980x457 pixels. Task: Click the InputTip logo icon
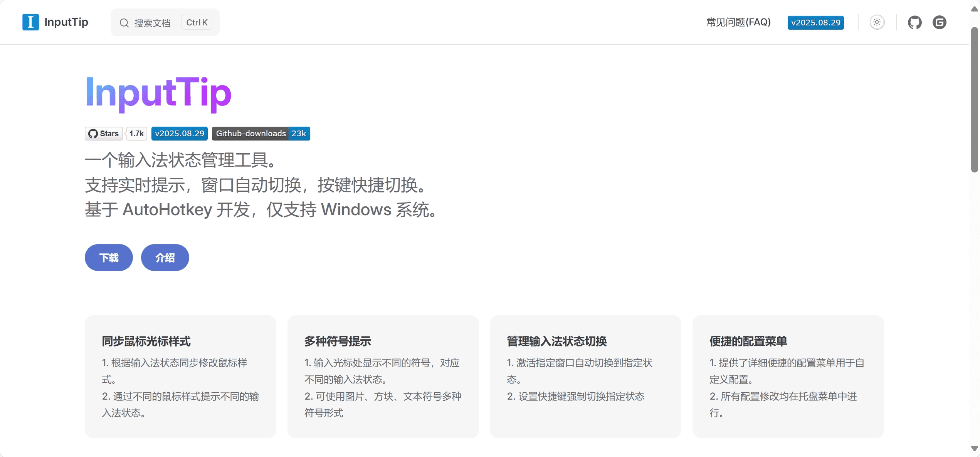coord(30,22)
